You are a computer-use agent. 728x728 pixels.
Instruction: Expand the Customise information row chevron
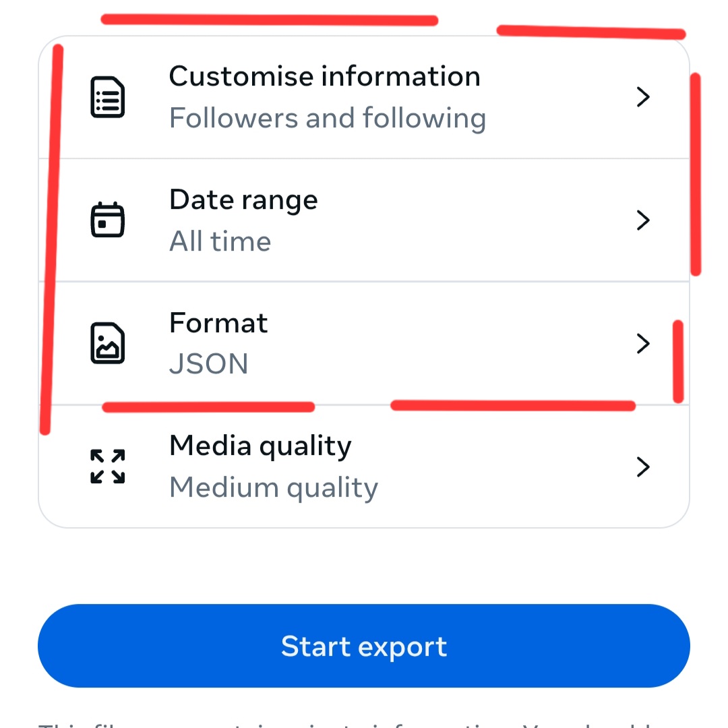[642, 96]
